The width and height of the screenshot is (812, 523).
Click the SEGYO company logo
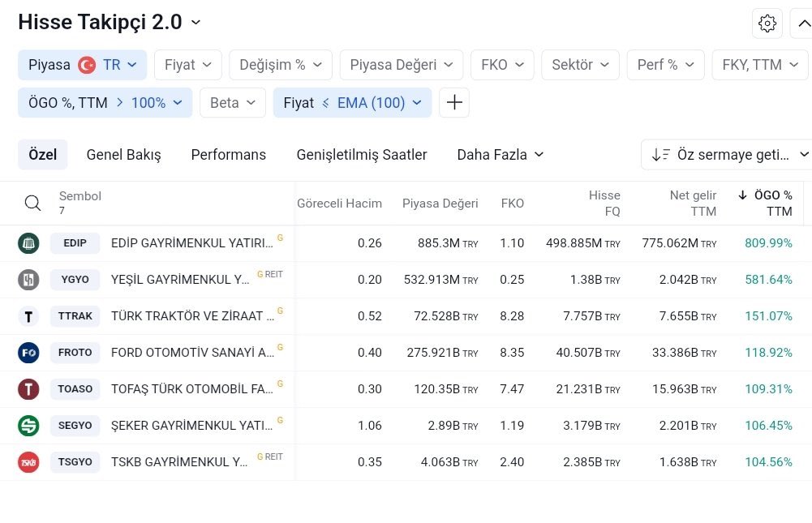point(28,426)
